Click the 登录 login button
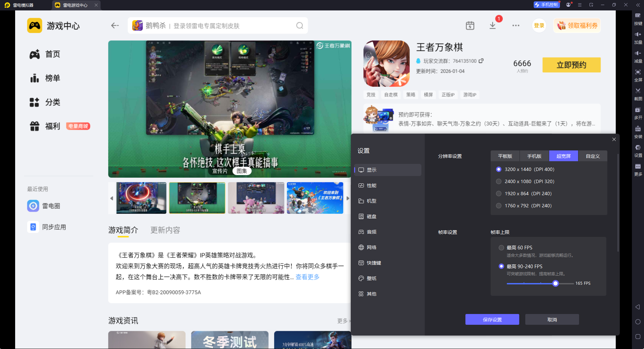Image resolution: width=644 pixels, height=349 pixels. (539, 26)
